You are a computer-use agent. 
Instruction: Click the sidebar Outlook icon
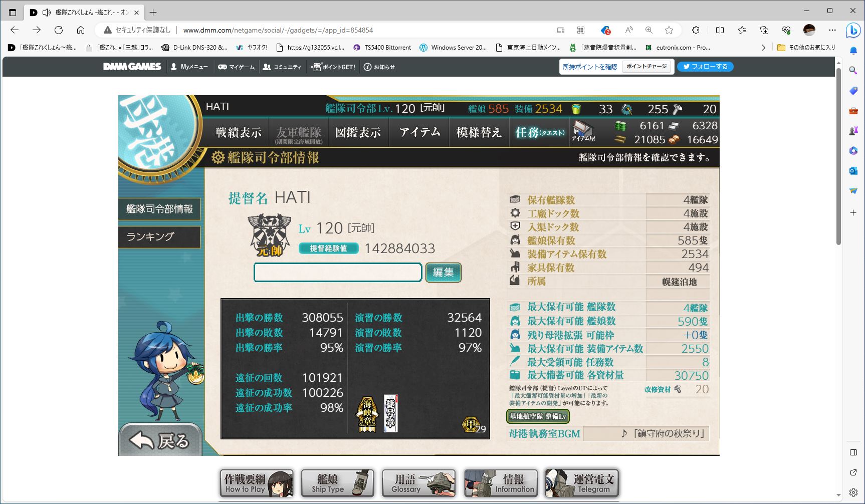[853, 171]
